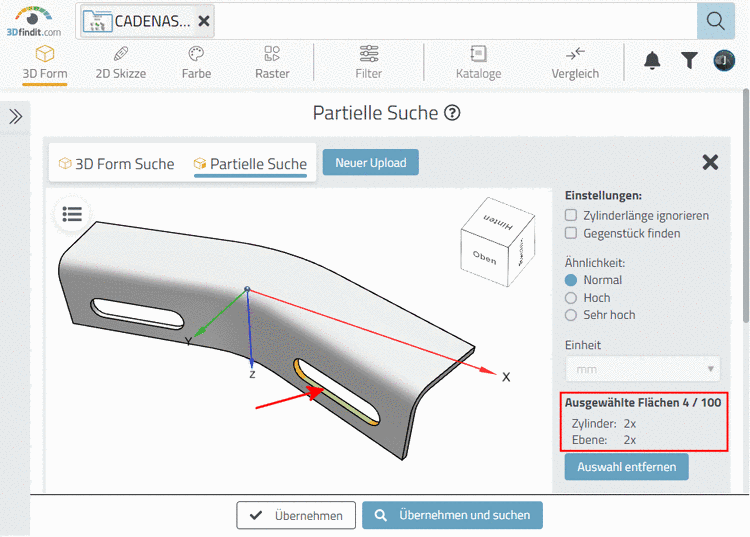Enable Gegenstück finden checkbox
This screenshot has height=537, width=750.
tap(571, 233)
